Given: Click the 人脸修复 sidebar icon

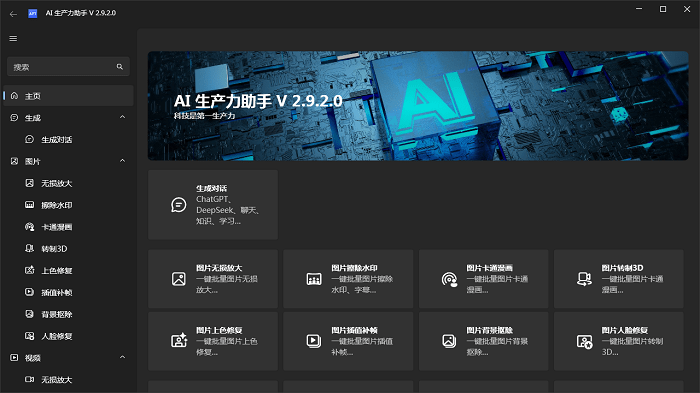Looking at the screenshot, I should click(x=29, y=336).
